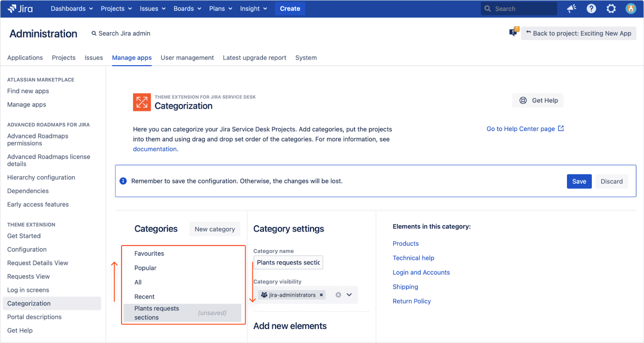
Task: Click the Jira logo
Action: click(x=20, y=8)
